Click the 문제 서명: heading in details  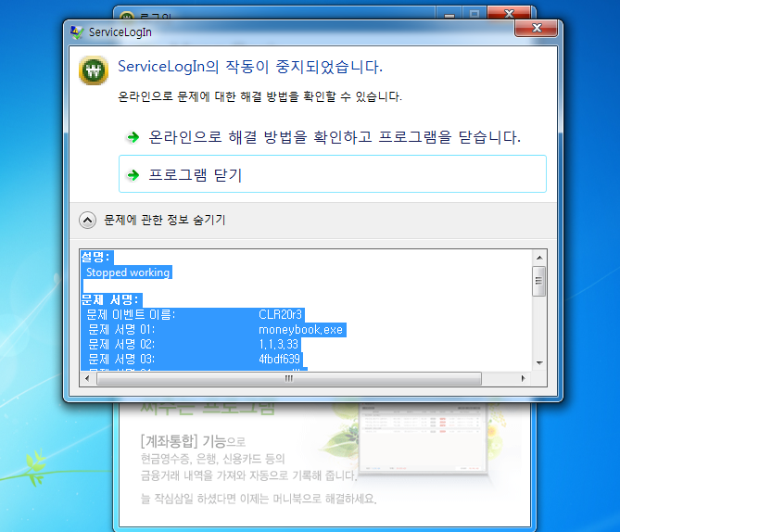[x=110, y=299]
